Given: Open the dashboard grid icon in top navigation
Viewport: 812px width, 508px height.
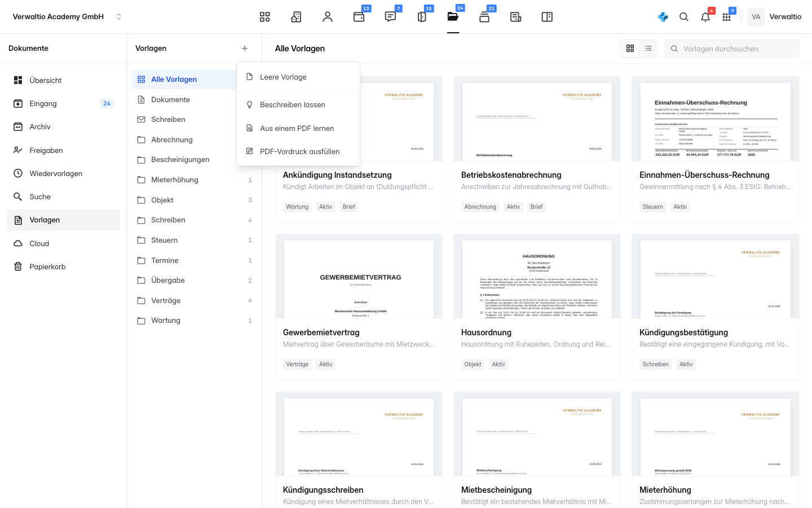Looking at the screenshot, I should (265, 17).
